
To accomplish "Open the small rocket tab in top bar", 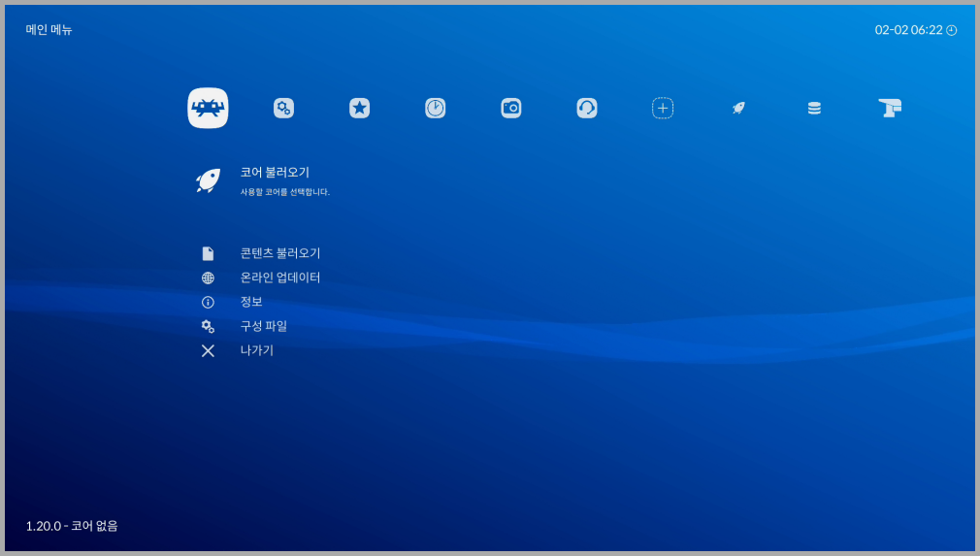I will tap(738, 108).
